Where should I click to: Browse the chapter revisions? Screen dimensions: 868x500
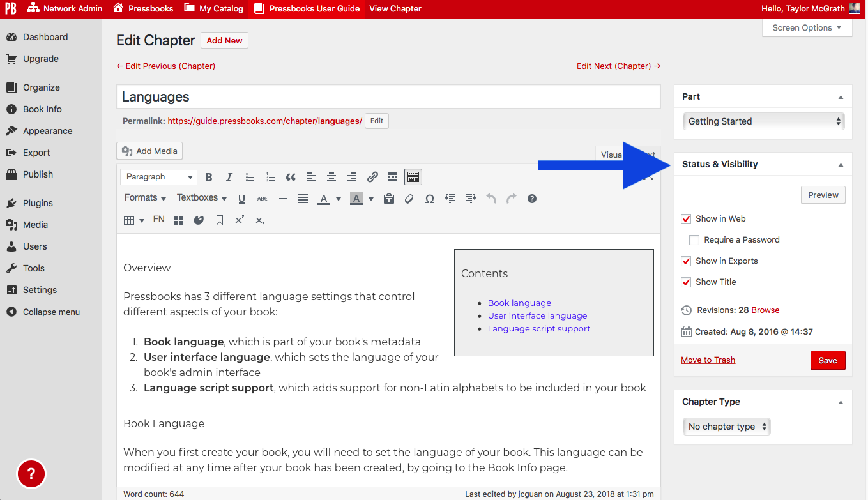tap(765, 310)
